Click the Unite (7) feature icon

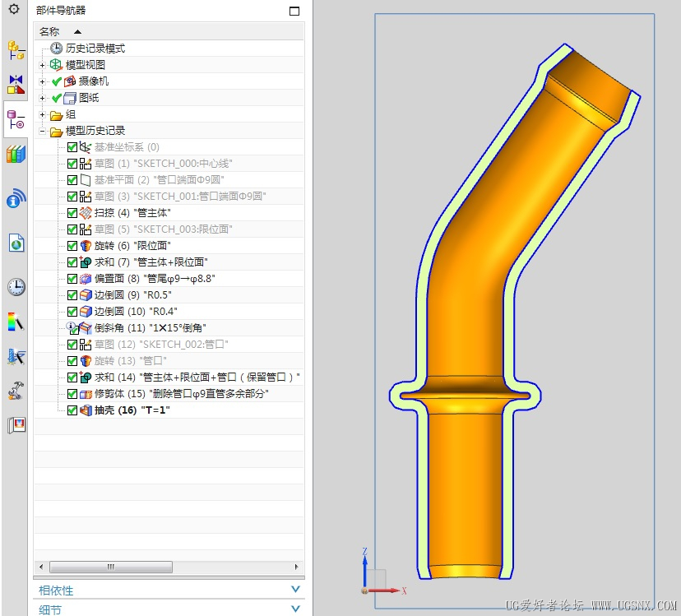coord(86,262)
